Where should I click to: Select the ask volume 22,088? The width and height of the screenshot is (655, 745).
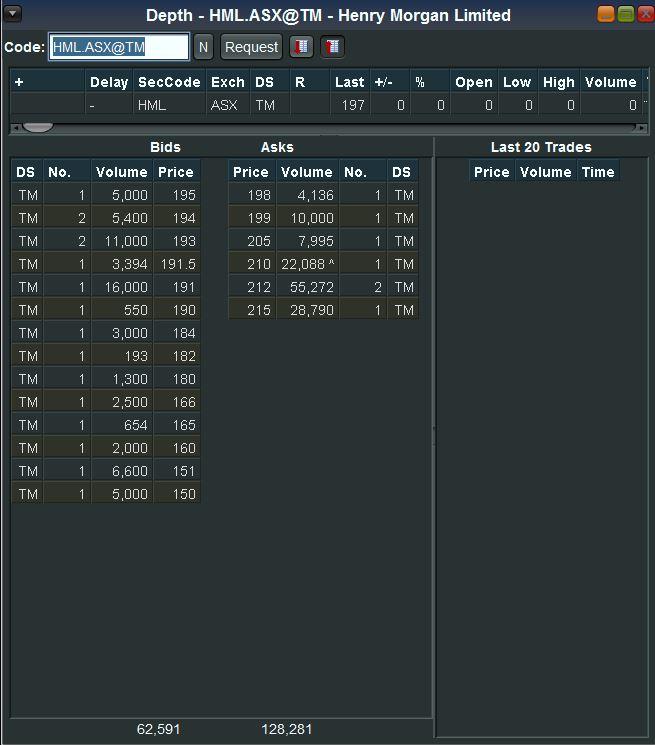[308, 264]
